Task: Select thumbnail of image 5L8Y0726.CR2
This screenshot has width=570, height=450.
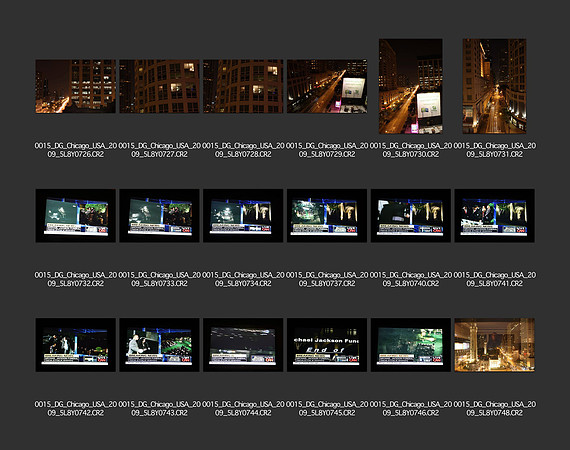Action: (76, 87)
